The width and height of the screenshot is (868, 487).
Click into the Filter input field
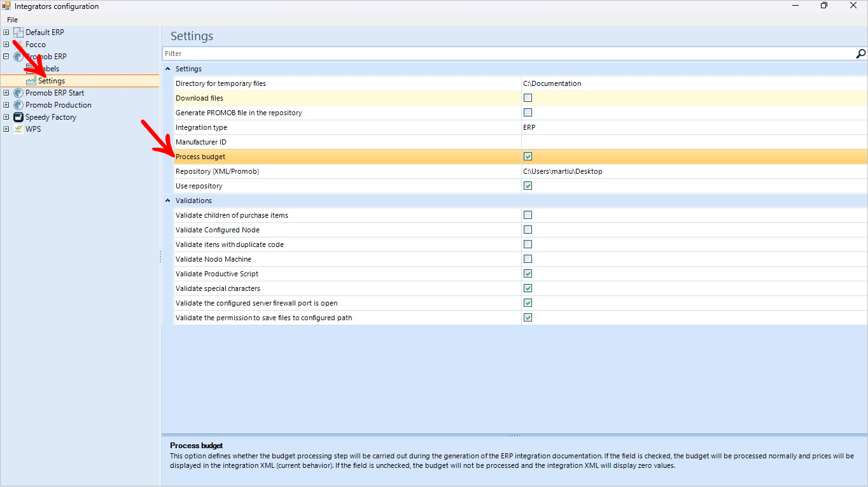[509, 54]
